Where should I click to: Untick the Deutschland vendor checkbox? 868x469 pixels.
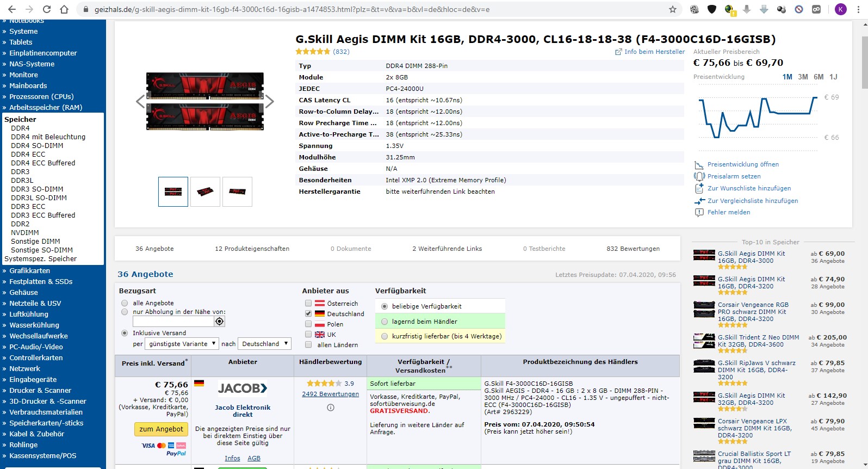[308, 314]
